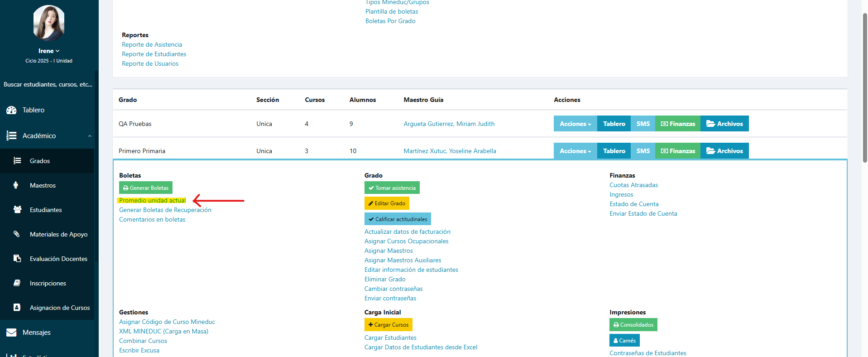Click the Grados list icon in sidebar
This screenshot has height=357, width=868.
tap(17, 161)
